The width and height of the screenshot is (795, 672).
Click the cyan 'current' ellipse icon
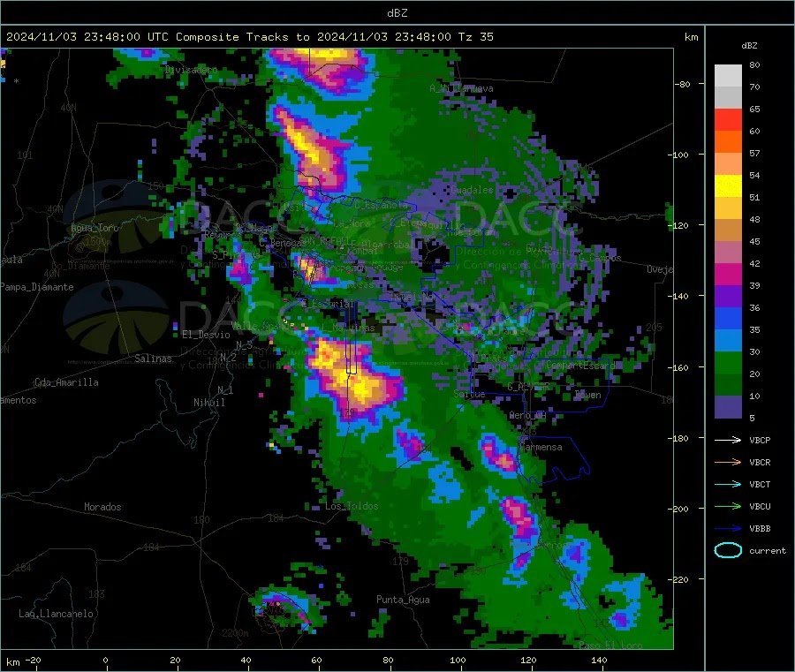pyautogui.click(x=728, y=550)
